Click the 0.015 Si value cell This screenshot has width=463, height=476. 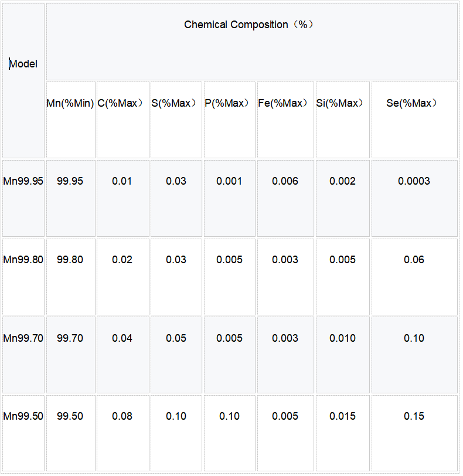tap(342, 416)
